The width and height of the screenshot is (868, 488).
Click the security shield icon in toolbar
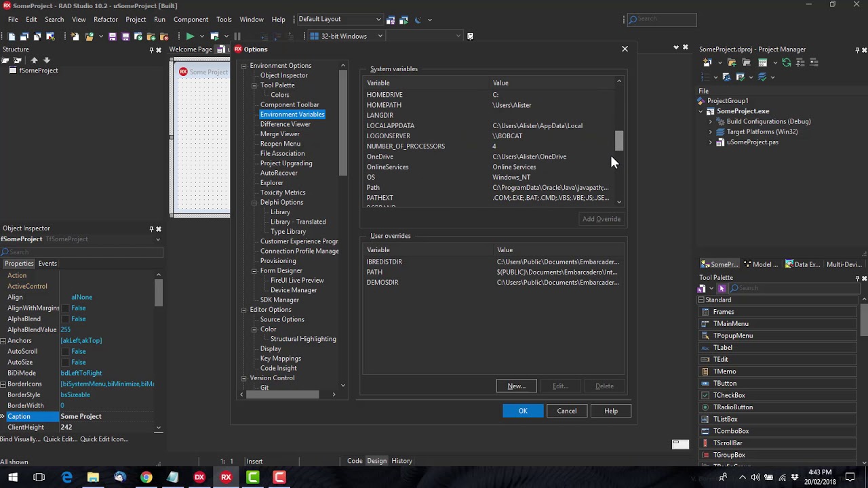470,36
